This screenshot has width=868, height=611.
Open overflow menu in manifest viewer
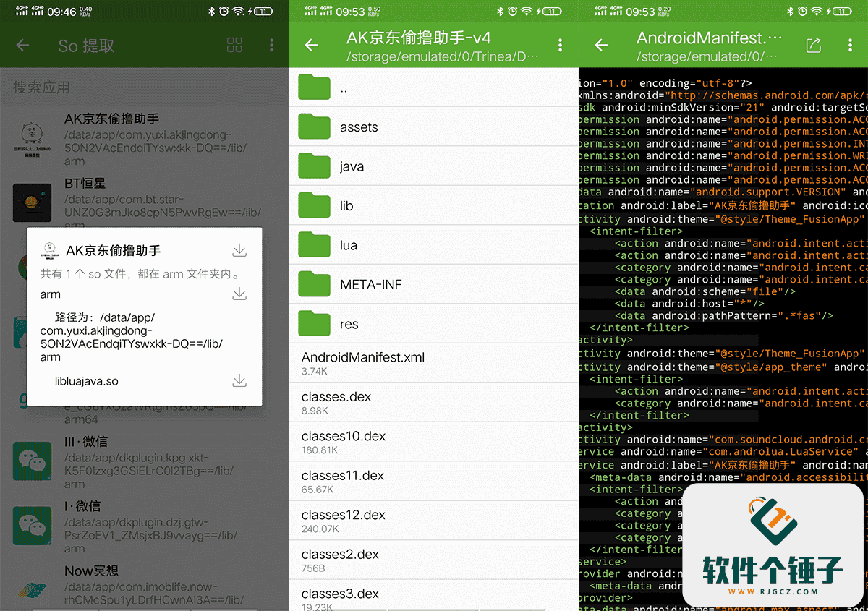coord(850,46)
